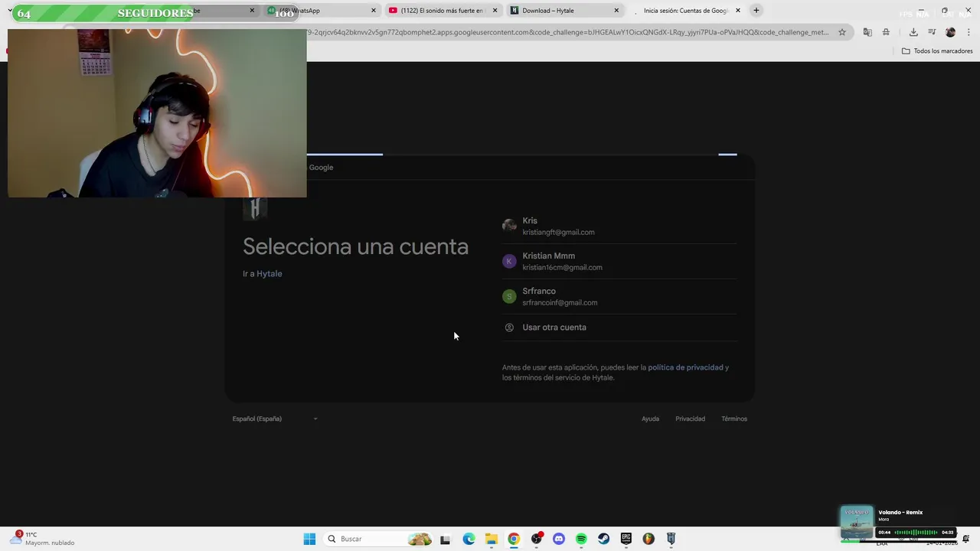The height and width of the screenshot is (551, 980).
Task: Open Discord from the taskbar
Action: click(x=558, y=539)
